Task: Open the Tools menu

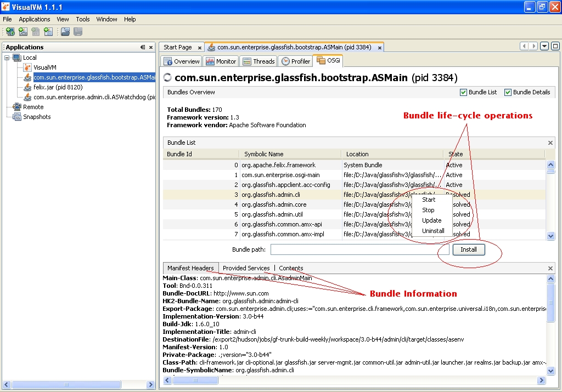Action: pyautogui.click(x=82, y=19)
